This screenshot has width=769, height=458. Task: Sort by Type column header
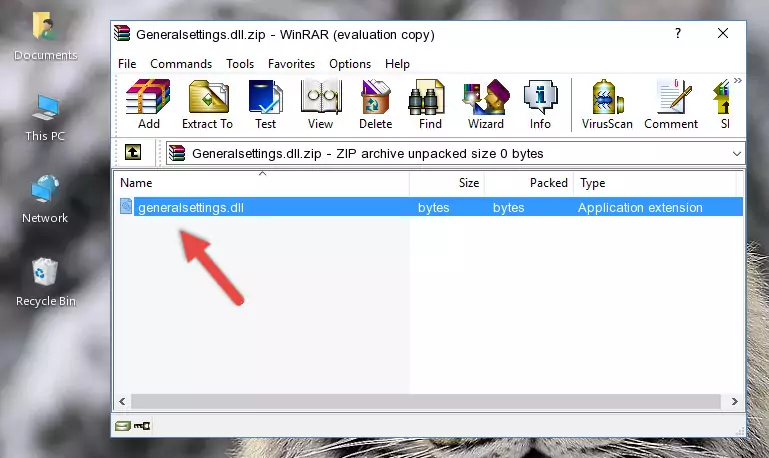click(655, 183)
